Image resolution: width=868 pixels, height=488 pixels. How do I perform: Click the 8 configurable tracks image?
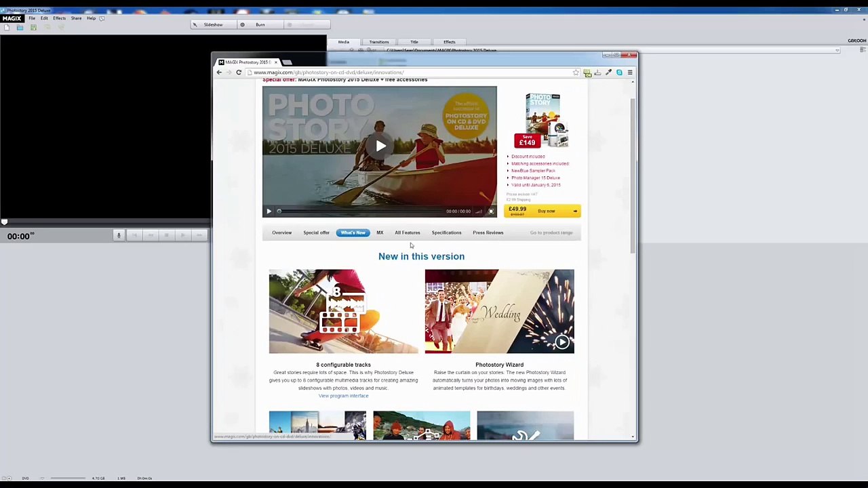click(x=343, y=311)
